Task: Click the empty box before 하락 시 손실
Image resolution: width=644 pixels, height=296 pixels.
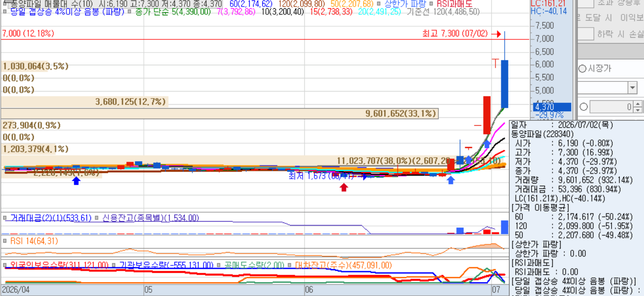Action: pyautogui.click(x=585, y=34)
